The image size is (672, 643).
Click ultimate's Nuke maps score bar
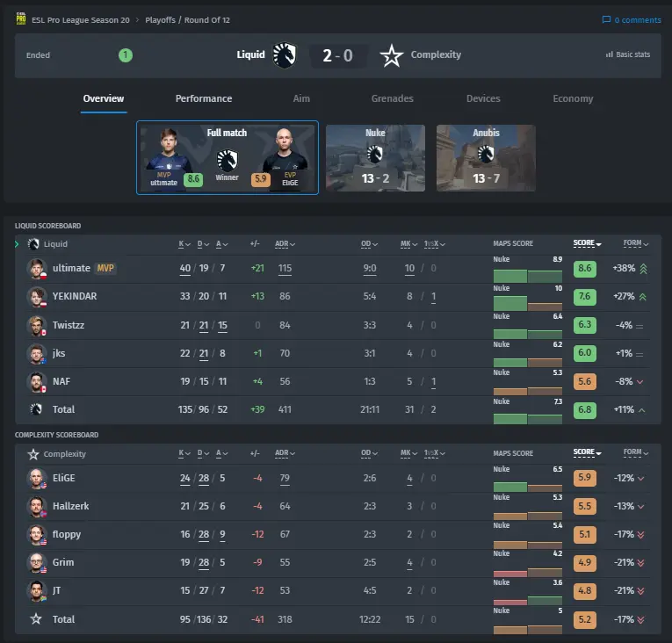click(510, 276)
